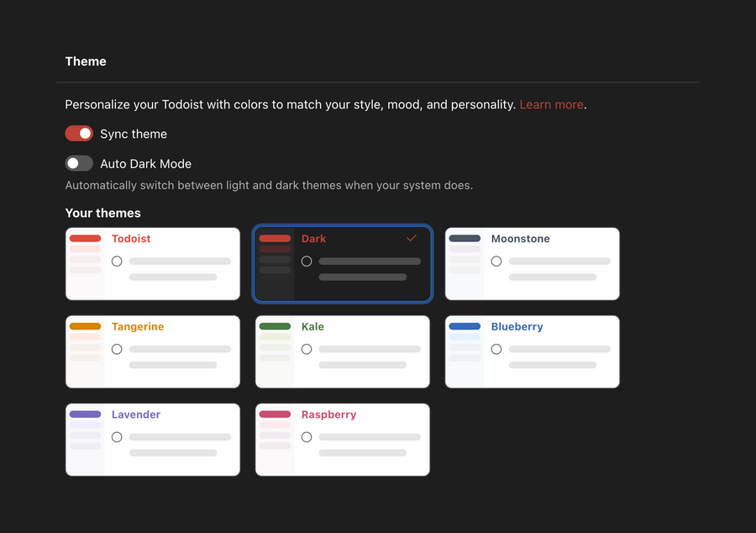This screenshot has width=756, height=533.
Task: Click the purple color bar on Lavender card
Action: click(x=86, y=414)
